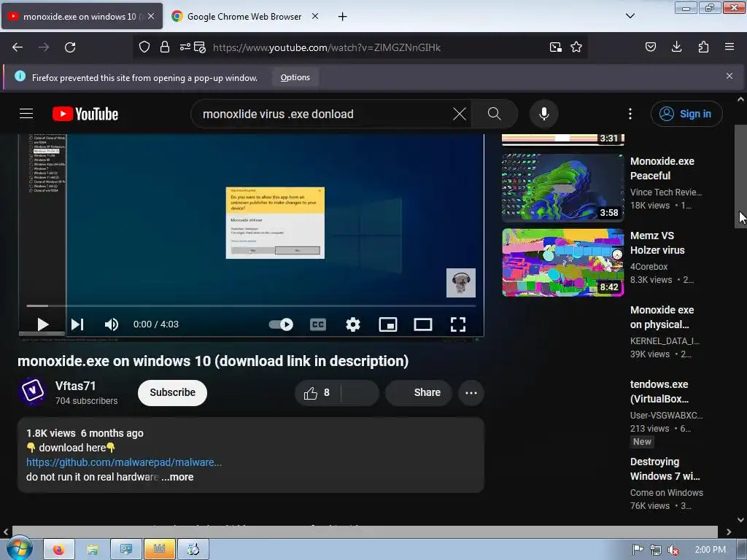Open the site security padlock icon
The height and width of the screenshot is (560, 747).
tap(165, 47)
